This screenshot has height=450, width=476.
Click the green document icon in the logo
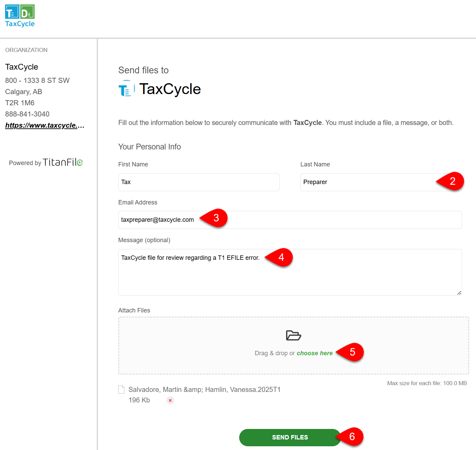coord(28,13)
